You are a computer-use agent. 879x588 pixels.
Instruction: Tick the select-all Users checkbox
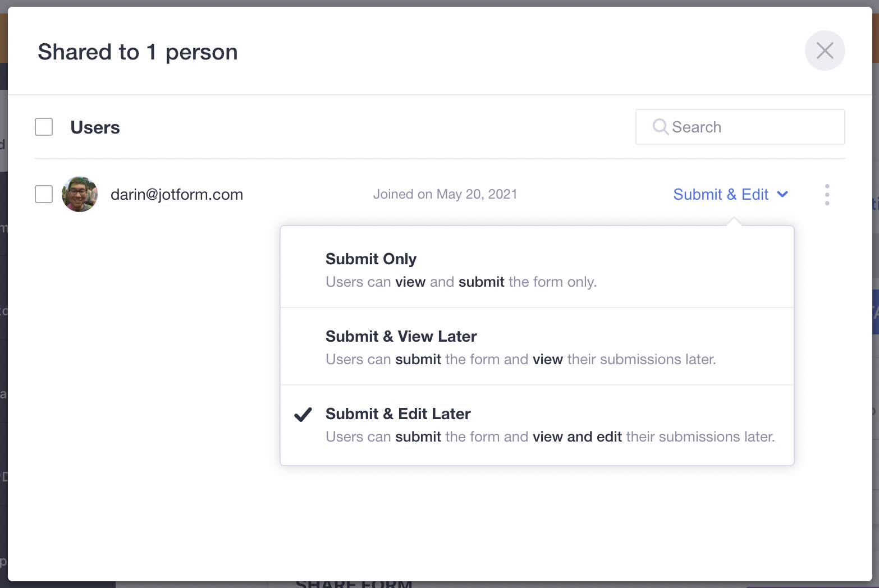44,127
